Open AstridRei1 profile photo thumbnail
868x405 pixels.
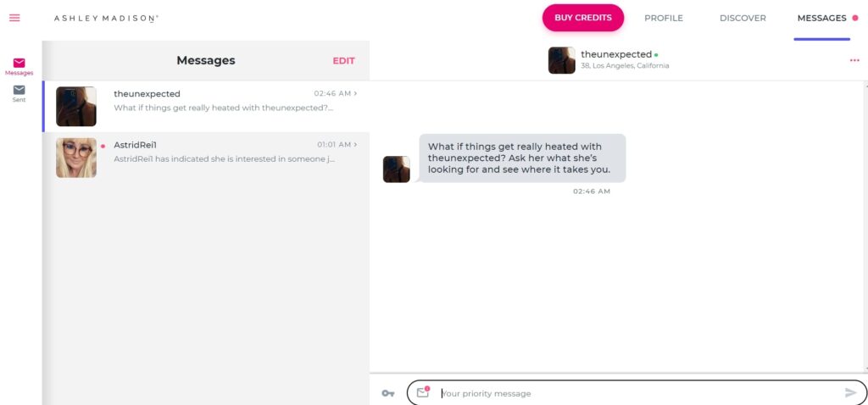[75, 158]
